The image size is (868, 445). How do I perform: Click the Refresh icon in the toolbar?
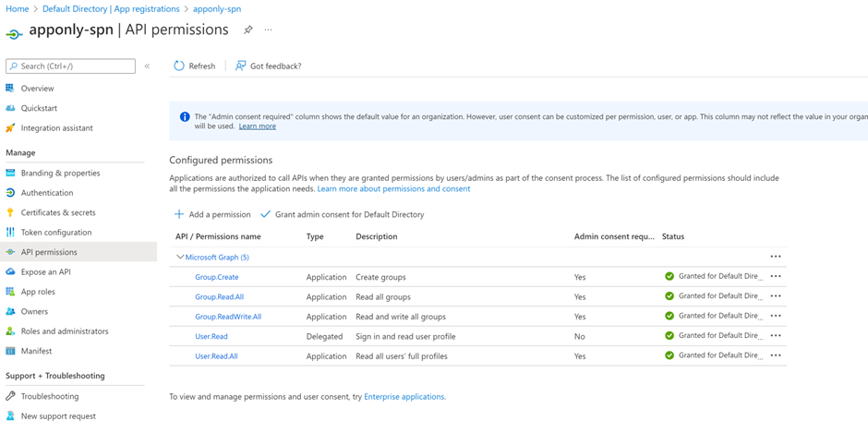179,66
